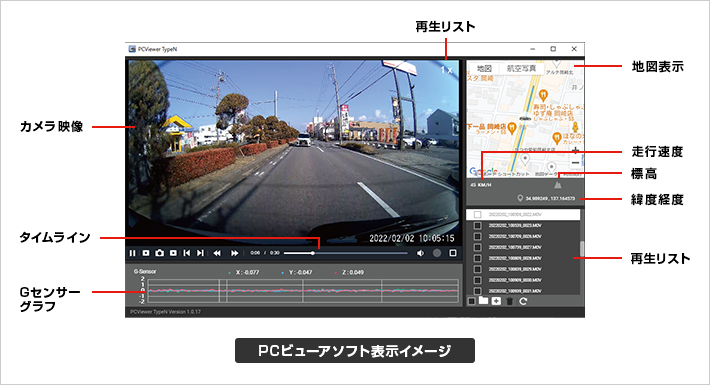
Task: Tick the checkbox of second playlist file
Action: click(477, 226)
